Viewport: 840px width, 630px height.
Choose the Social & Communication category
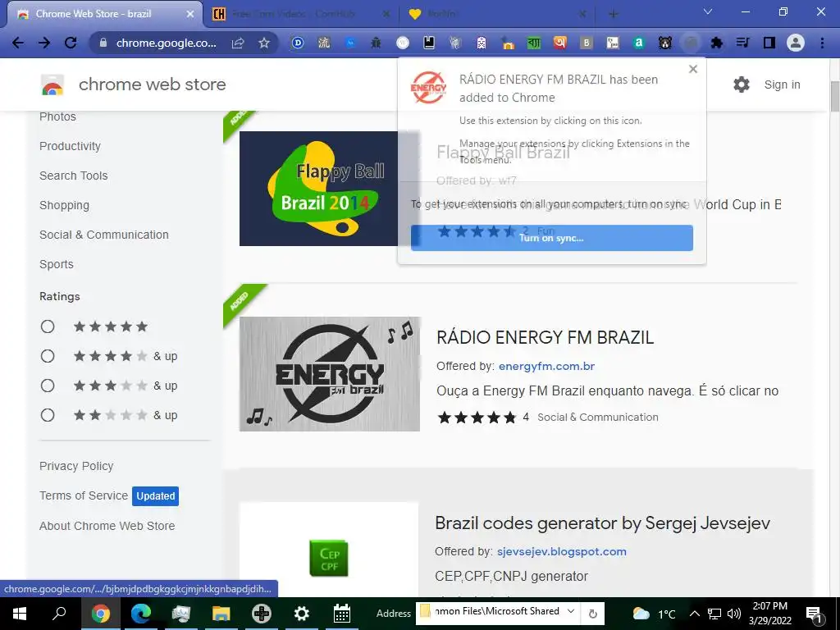click(x=104, y=235)
